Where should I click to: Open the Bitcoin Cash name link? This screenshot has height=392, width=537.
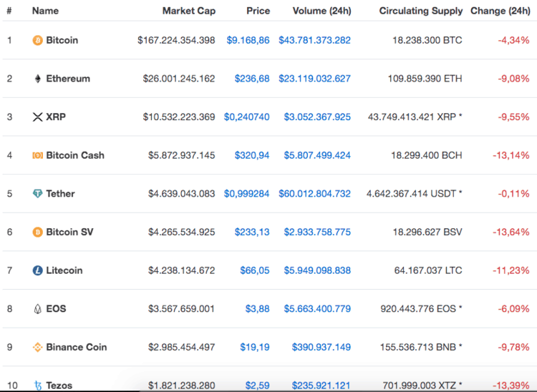click(x=75, y=155)
